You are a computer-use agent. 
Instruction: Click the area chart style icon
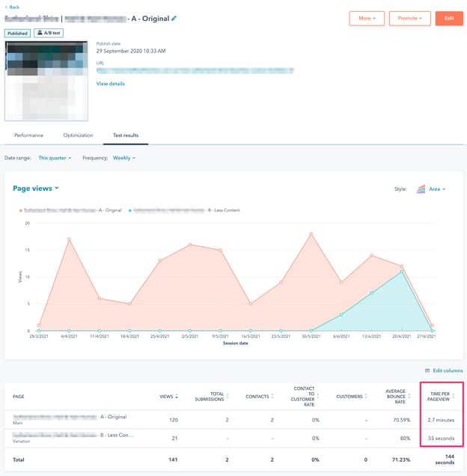tap(421, 189)
